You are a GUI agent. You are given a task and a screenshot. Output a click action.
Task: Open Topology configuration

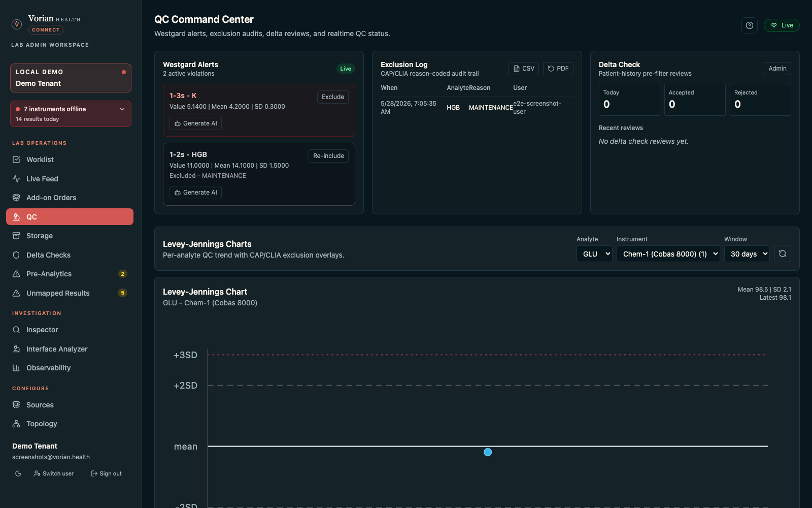coord(70,424)
